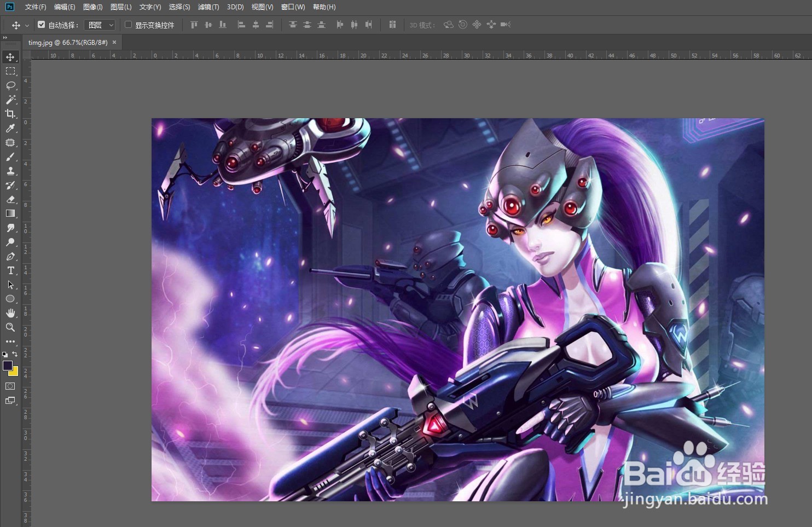Image resolution: width=812 pixels, height=527 pixels.
Task: Select the Patch healing tool
Action: click(x=10, y=142)
